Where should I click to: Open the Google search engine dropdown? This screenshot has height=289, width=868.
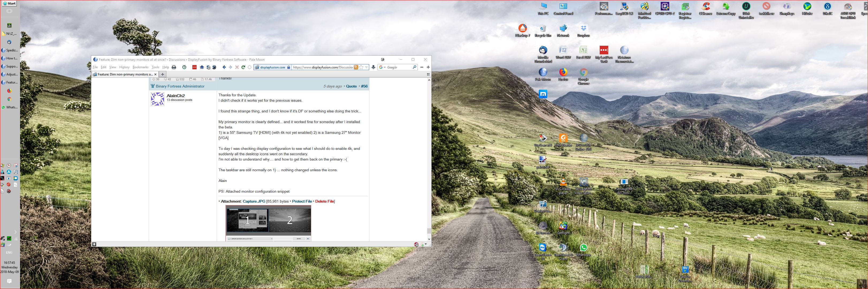click(x=382, y=67)
